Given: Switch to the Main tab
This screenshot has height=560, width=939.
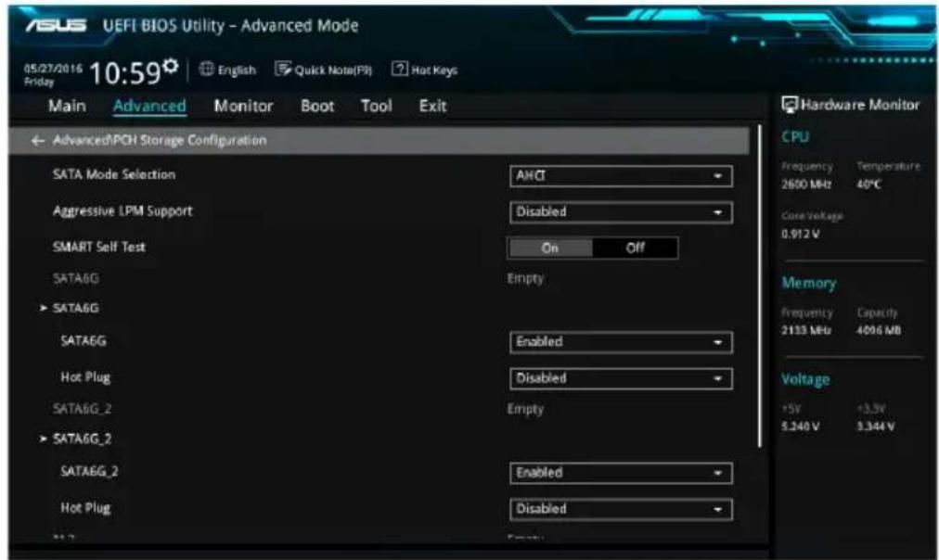Looking at the screenshot, I should [67, 106].
